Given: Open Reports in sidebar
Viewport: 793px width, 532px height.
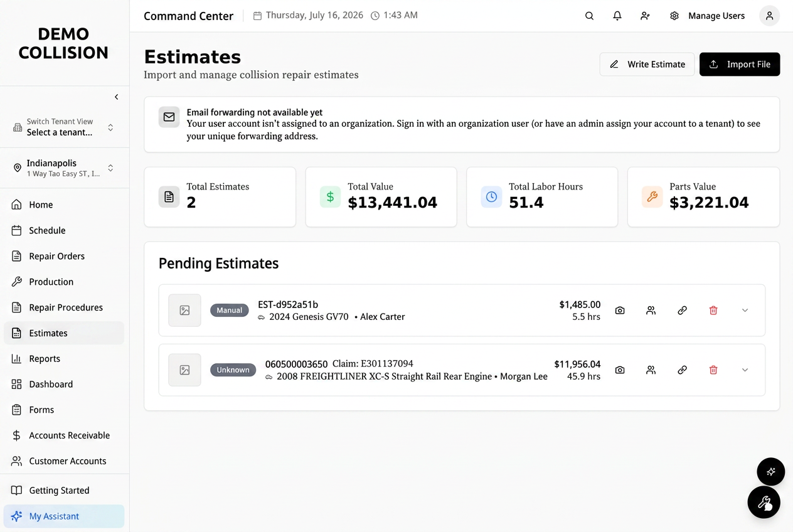Looking at the screenshot, I should click(64, 359).
